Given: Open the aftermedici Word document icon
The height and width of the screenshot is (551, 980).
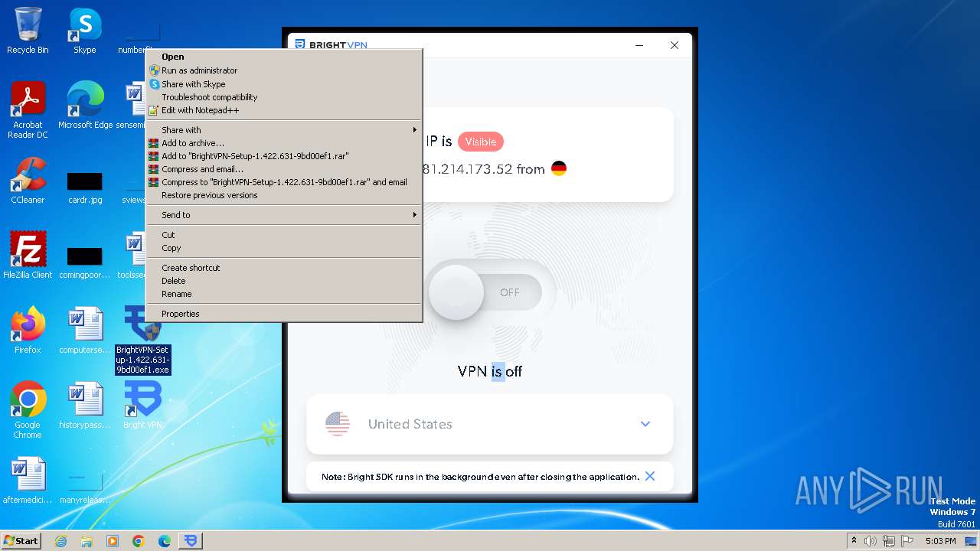Looking at the screenshot, I should coord(28,481).
